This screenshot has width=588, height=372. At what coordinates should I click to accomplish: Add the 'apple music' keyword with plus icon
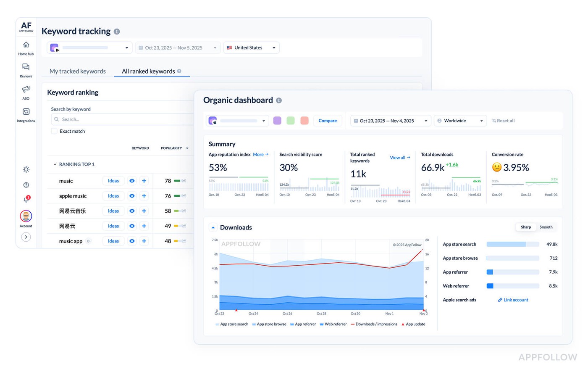(x=144, y=196)
